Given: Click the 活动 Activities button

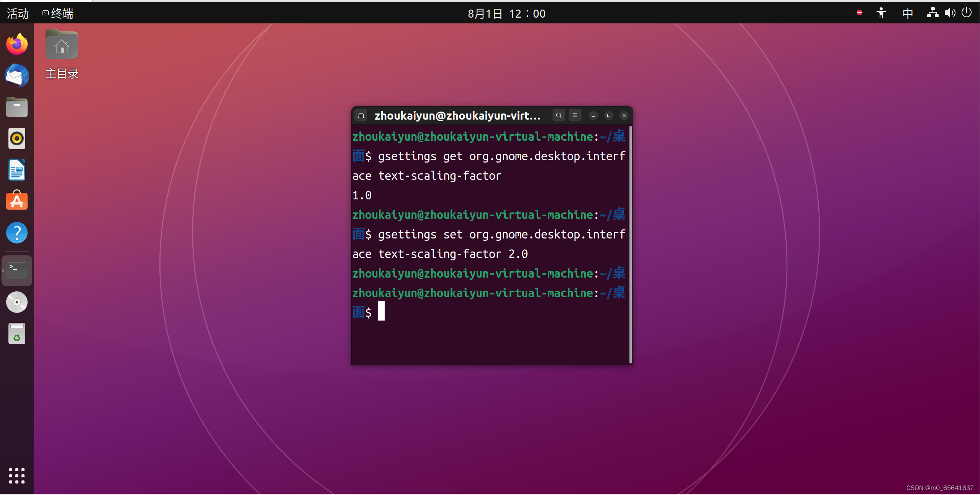Looking at the screenshot, I should click(x=18, y=14).
